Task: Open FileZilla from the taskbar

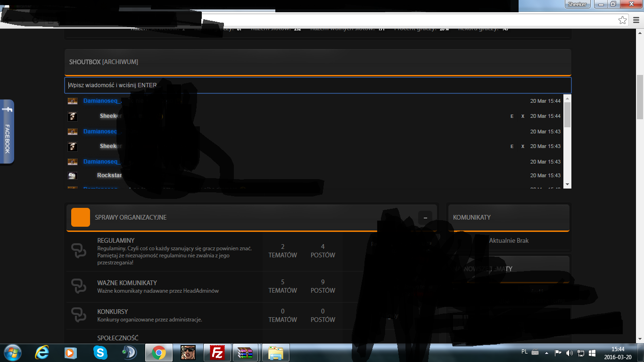Action: (x=217, y=353)
